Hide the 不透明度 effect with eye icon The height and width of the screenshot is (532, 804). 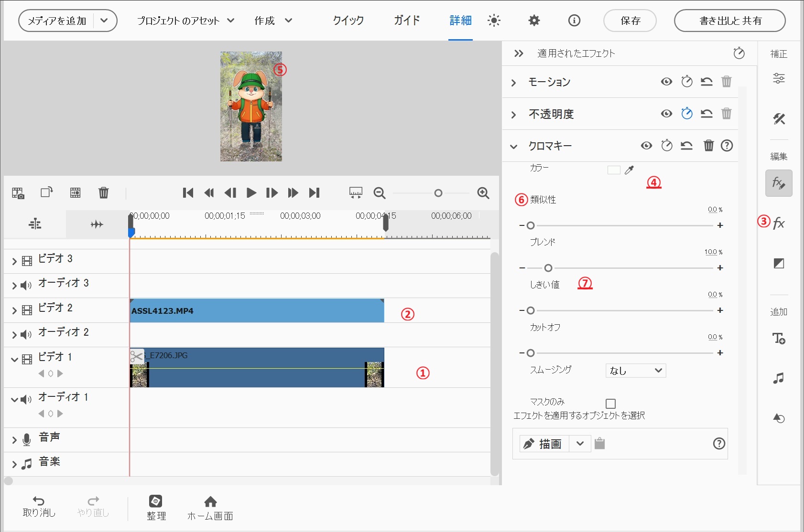pyautogui.click(x=666, y=114)
